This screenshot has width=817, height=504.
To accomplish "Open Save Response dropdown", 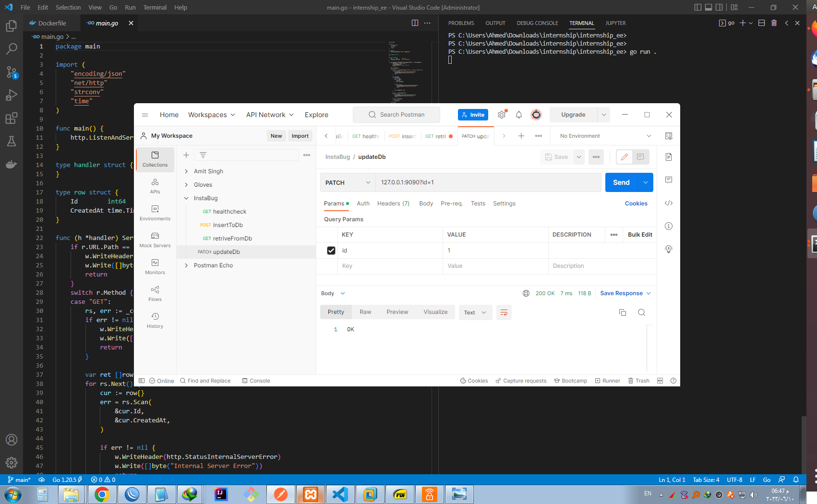I will tap(625, 293).
